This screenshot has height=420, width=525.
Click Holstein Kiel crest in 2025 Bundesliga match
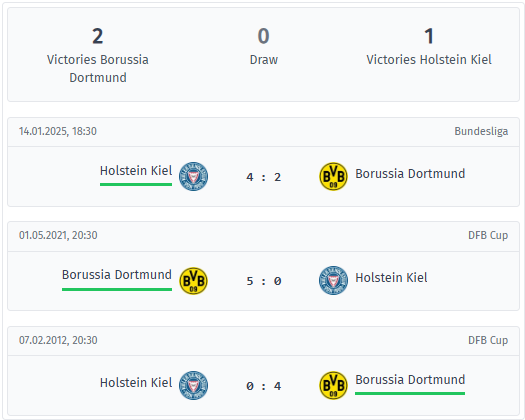(x=193, y=177)
